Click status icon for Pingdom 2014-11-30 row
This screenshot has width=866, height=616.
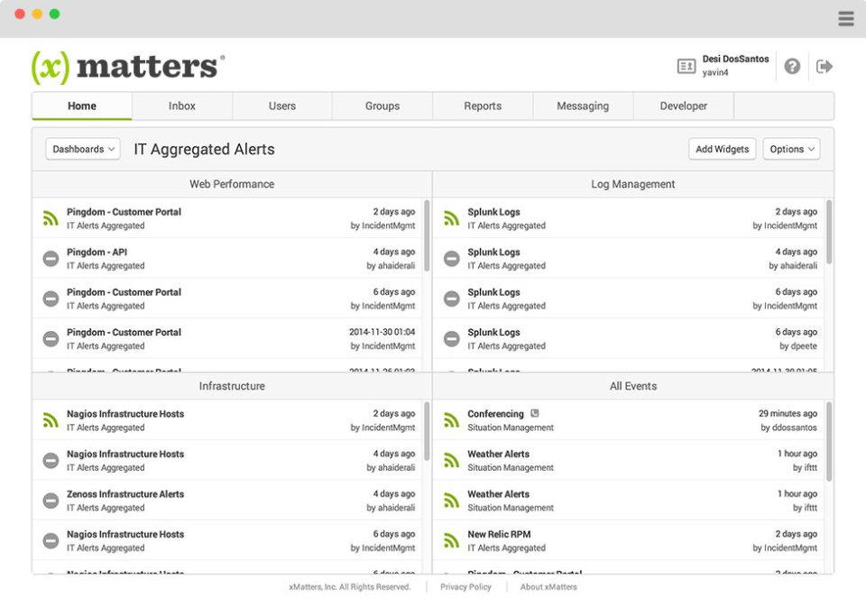tap(51, 339)
